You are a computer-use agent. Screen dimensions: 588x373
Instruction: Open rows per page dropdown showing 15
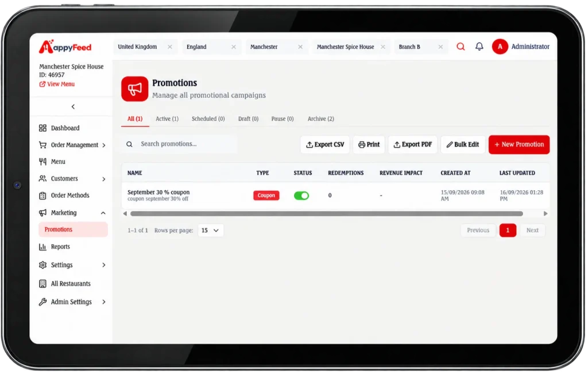coord(210,230)
